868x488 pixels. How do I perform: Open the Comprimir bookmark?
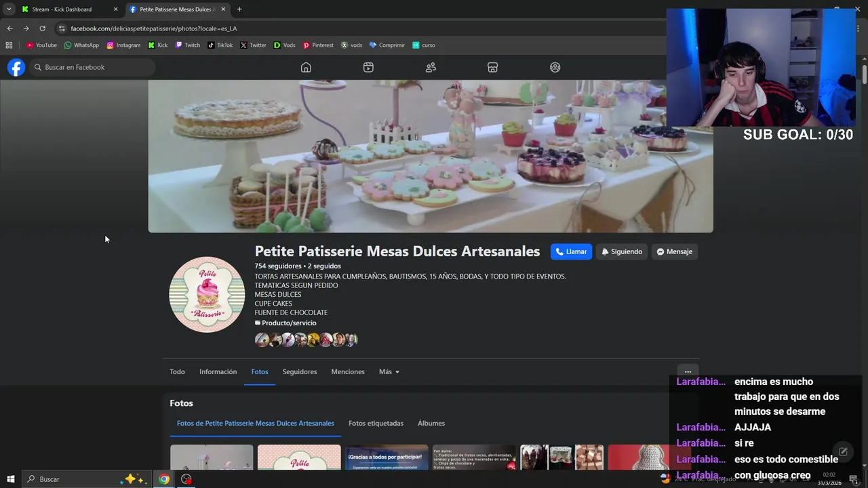pos(387,45)
